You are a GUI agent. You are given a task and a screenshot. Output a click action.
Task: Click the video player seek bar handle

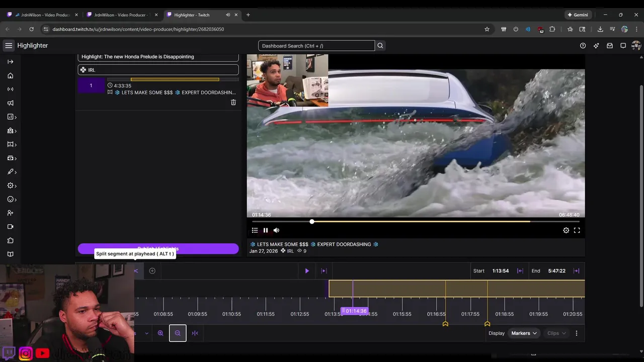[x=312, y=221]
